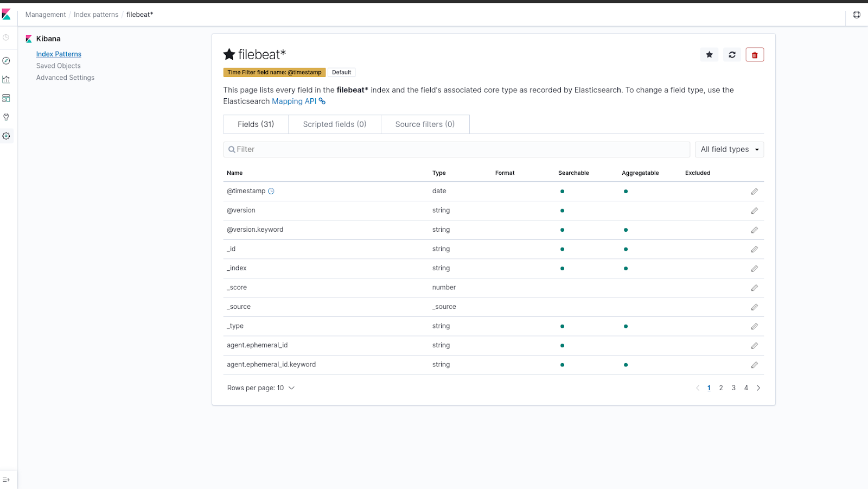Viewport: 868px width, 489px height.
Task: Select the Management gear icon in sidebar
Action: (x=7, y=136)
